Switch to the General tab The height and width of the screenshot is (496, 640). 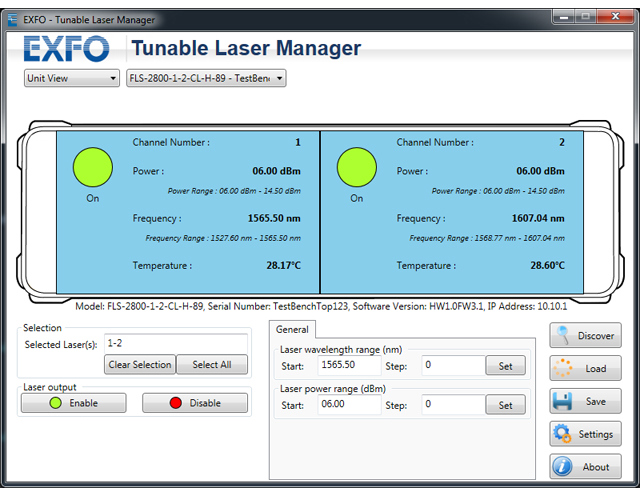click(292, 329)
